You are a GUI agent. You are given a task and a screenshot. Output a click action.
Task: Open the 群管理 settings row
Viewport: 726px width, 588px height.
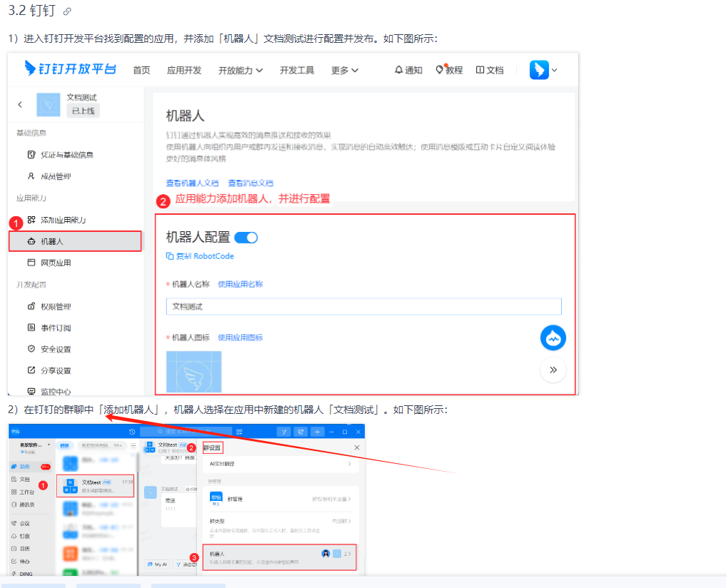pos(280,499)
